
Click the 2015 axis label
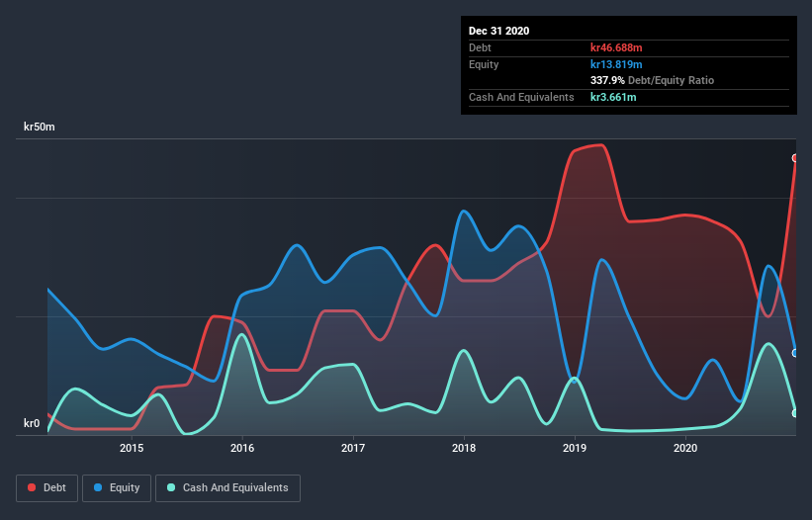click(132, 448)
